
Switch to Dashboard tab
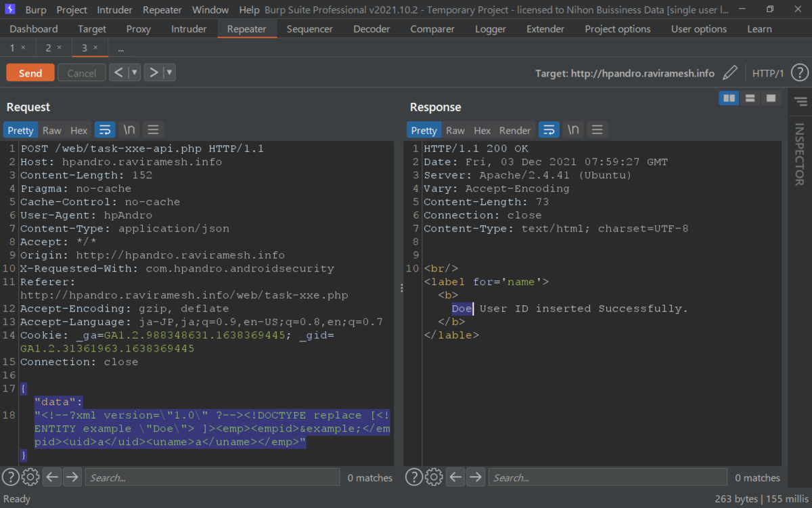[34, 29]
